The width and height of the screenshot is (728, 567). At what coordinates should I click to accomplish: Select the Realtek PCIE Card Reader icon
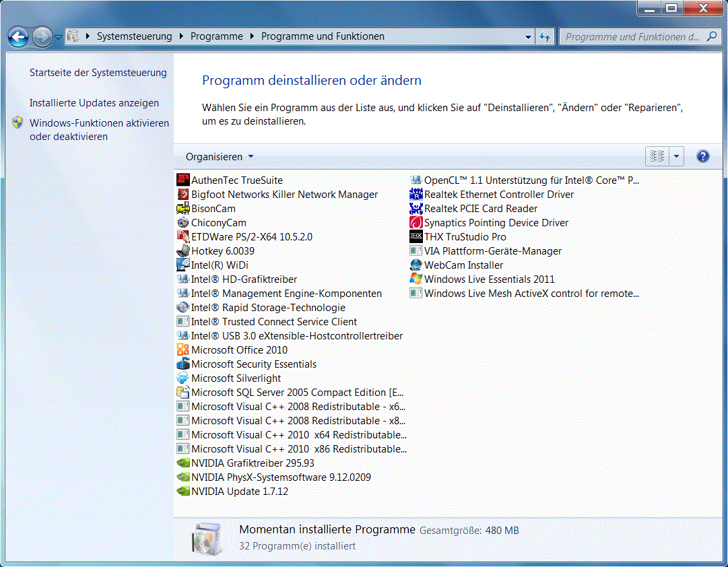pyautogui.click(x=416, y=209)
